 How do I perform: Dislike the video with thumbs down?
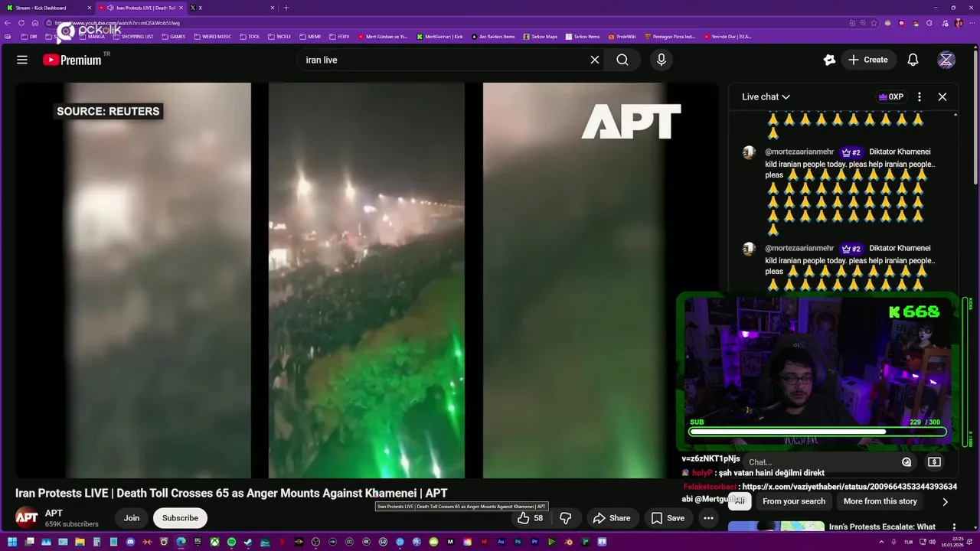pyautogui.click(x=566, y=518)
